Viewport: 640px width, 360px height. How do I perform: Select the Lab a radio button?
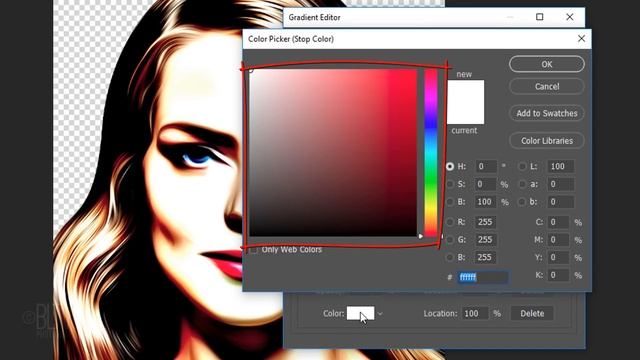coord(522,184)
